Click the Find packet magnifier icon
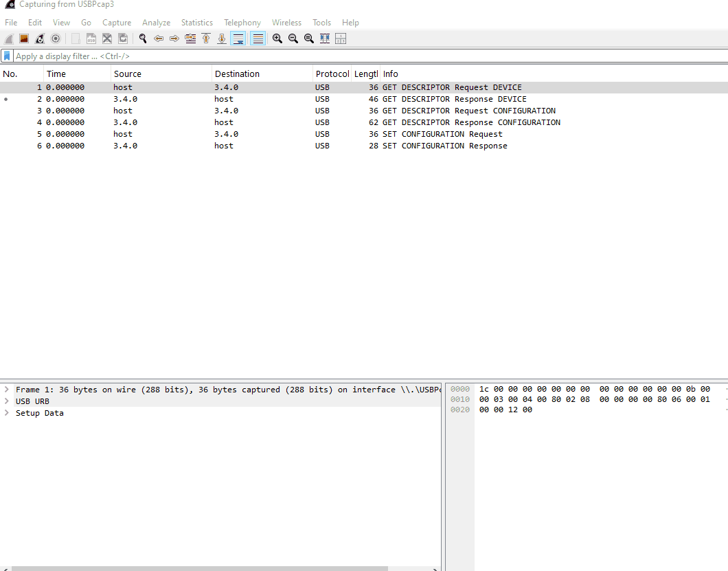Image resolution: width=728 pixels, height=571 pixels. coord(143,38)
